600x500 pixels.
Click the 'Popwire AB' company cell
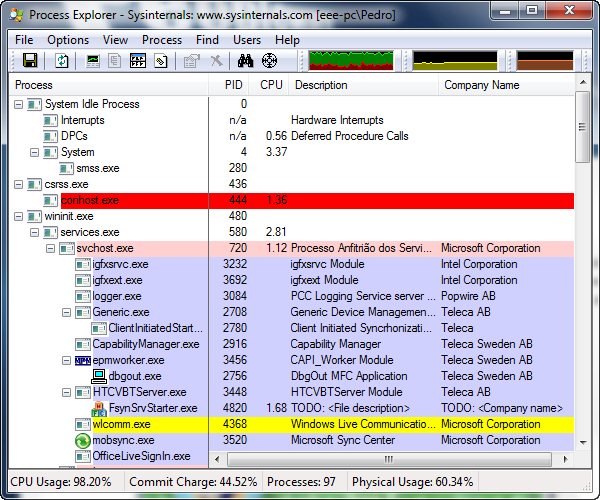[x=468, y=296]
